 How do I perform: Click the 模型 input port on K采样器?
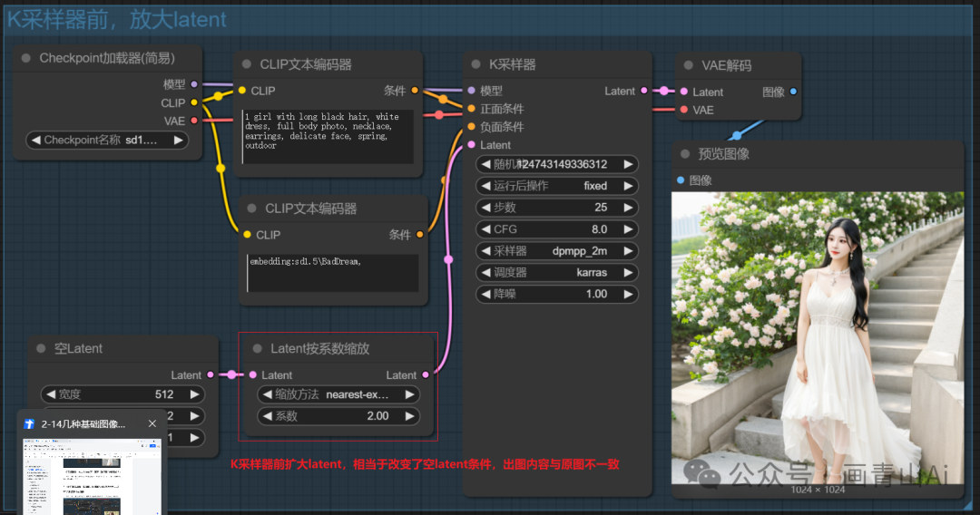point(472,91)
